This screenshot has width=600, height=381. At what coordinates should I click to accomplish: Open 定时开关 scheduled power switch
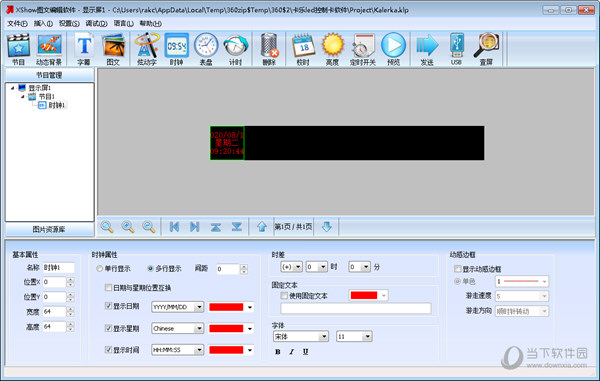point(363,49)
